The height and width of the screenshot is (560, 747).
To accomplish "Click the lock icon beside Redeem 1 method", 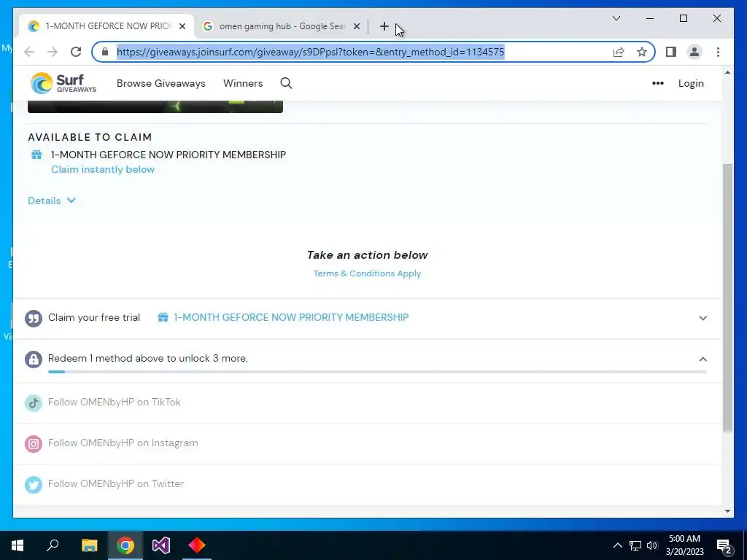I will [x=34, y=359].
